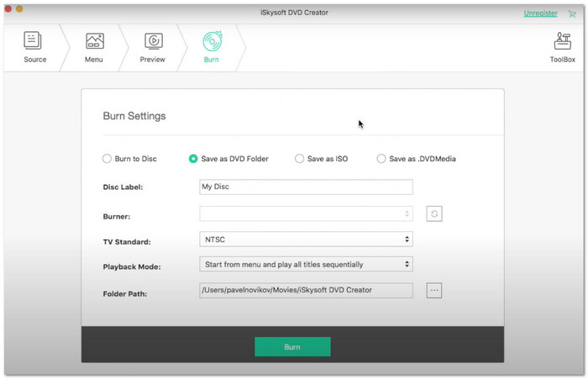Edit the Disc Label field

click(306, 187)
